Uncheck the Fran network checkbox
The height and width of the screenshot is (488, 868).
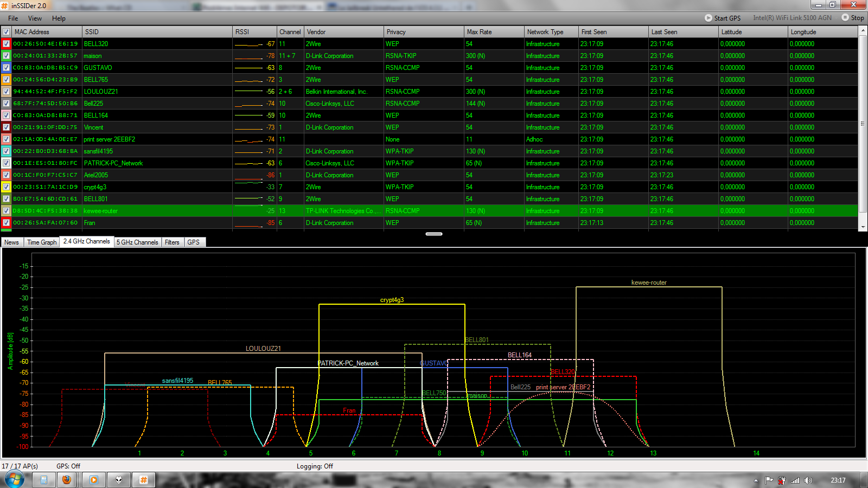[x=6, y=223]
